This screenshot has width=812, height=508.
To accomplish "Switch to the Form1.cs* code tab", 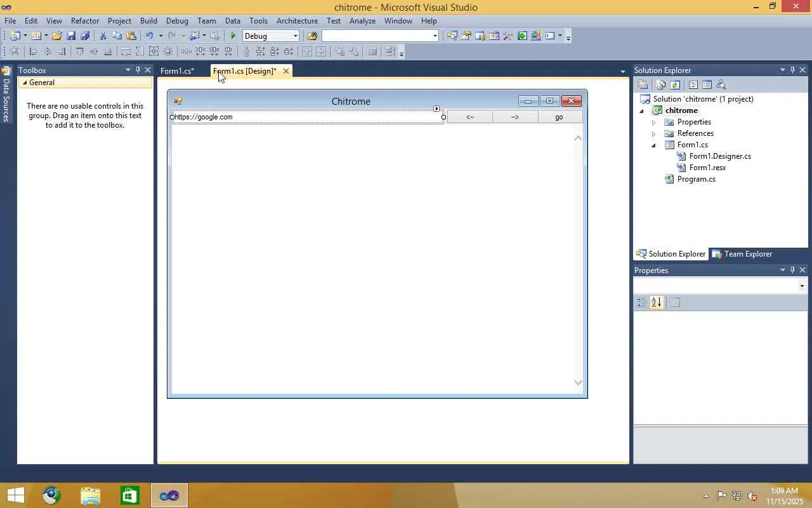I will click(x=177, y=71).
